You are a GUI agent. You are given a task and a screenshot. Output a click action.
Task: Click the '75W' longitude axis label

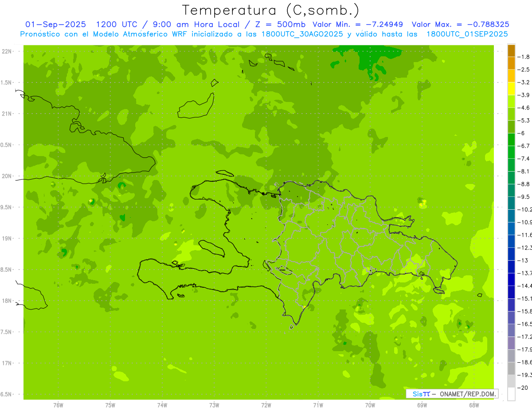110,405
